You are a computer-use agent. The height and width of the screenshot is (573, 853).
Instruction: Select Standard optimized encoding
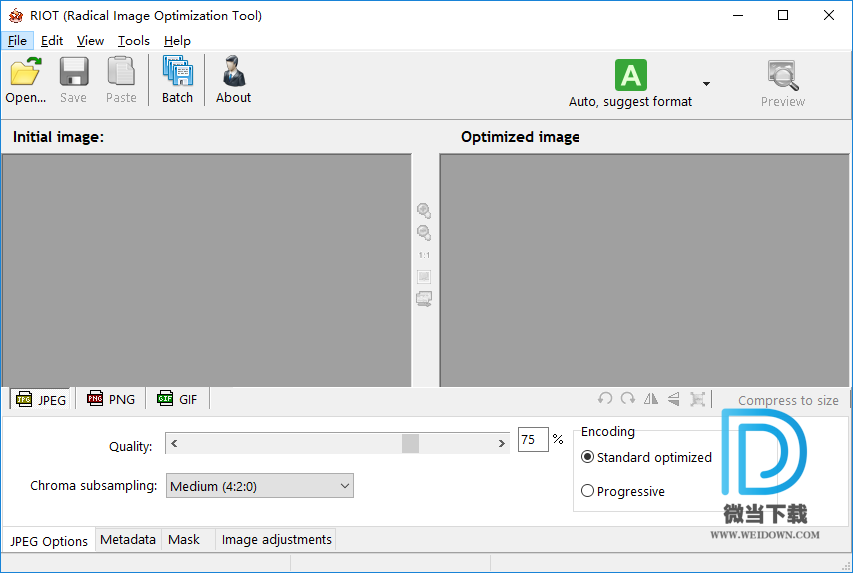point(646,457)
